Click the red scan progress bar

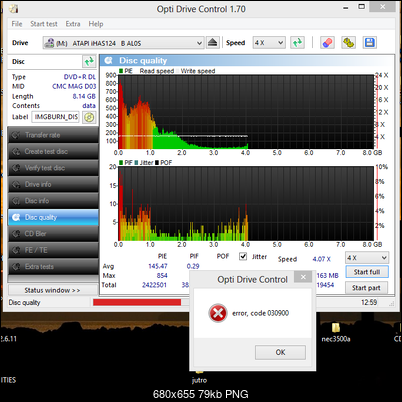click(137, 302)
